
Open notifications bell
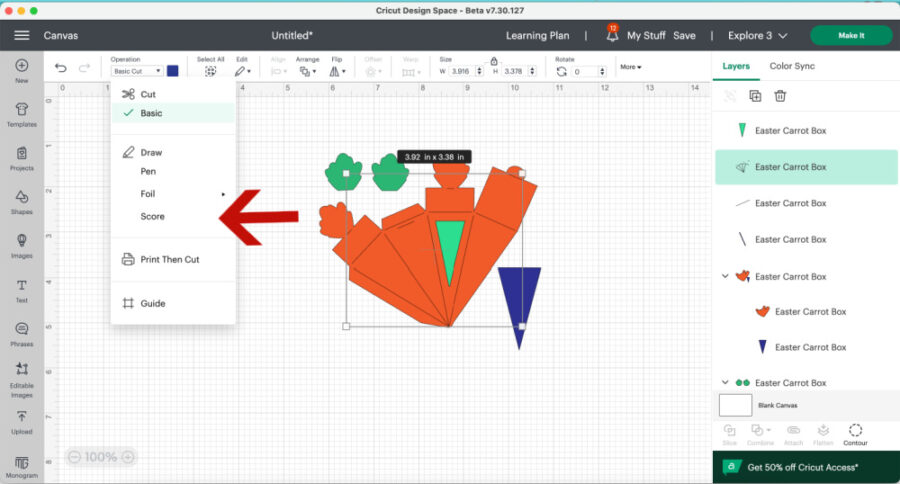pos(611,36)
